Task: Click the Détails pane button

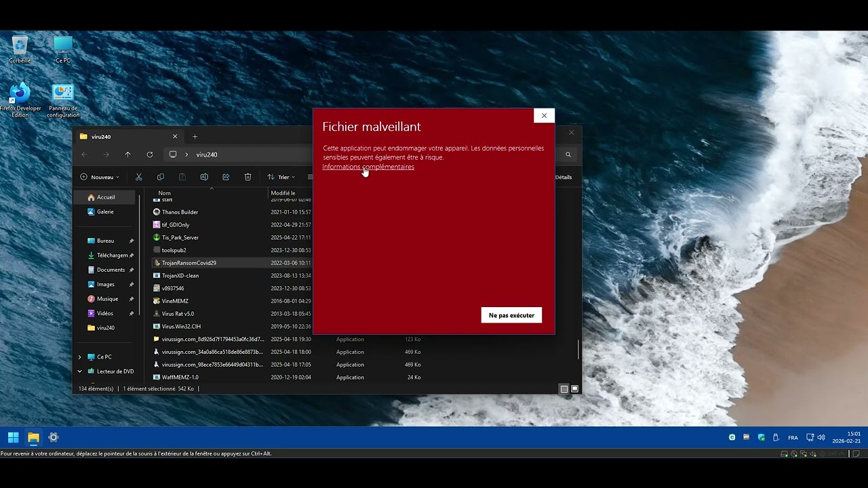Action: pyautogui.click(x=564, y=177)
